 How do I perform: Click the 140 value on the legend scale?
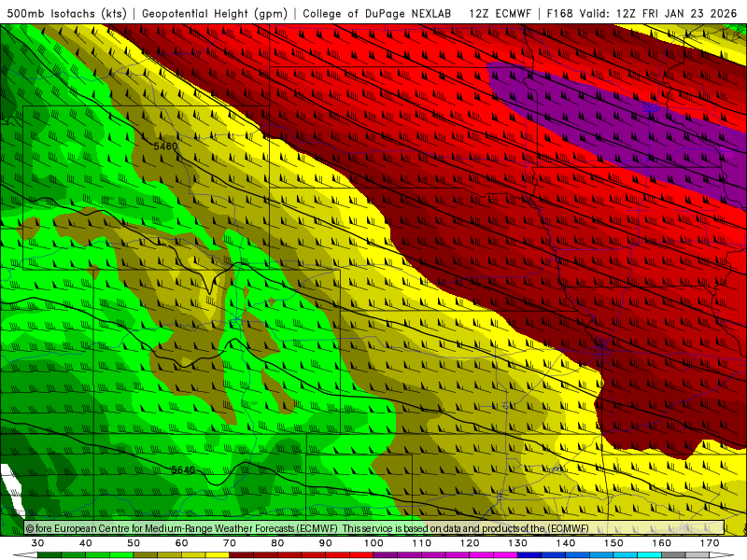pos(566,543)
